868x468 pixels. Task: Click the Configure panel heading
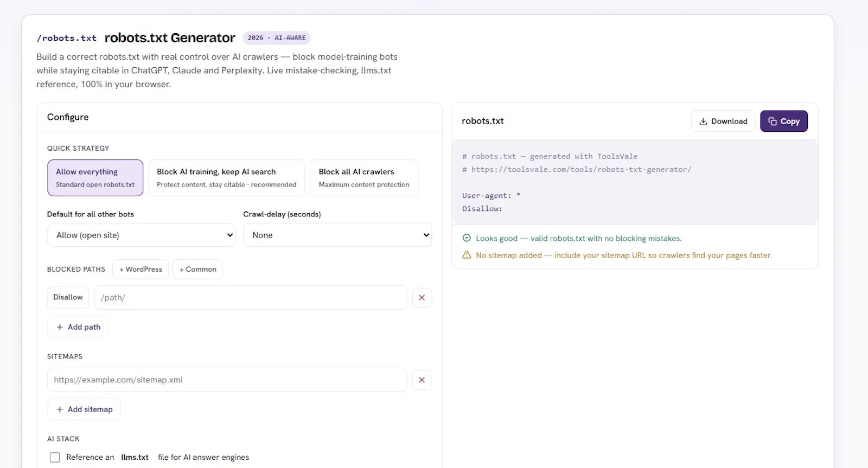[x=68, y=117]
